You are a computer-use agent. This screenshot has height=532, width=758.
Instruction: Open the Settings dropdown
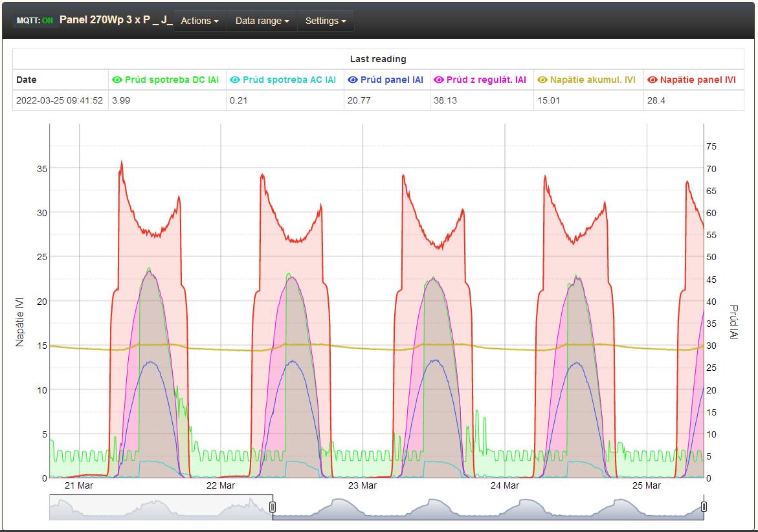coord(325,21)
